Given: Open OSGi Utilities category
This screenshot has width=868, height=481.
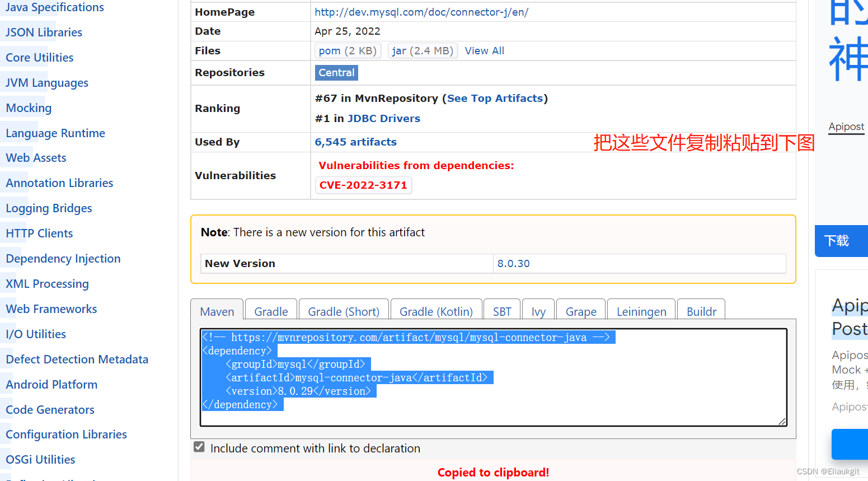Looking at the screenshot, I should tap(40, 460).
